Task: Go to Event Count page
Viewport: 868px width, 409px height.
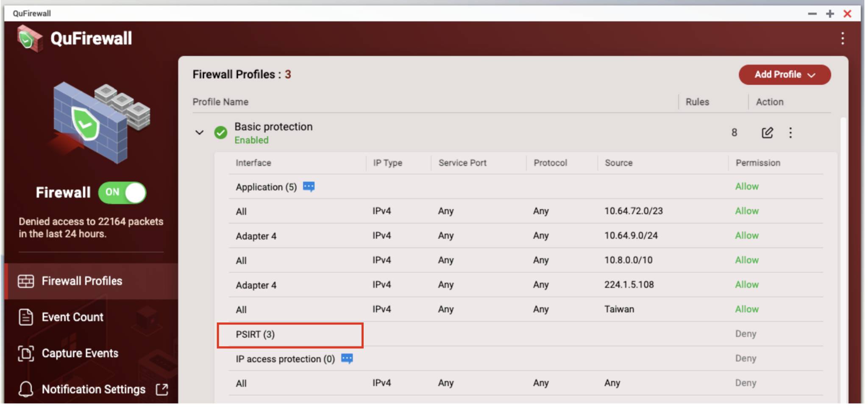Action: point(72,317)
